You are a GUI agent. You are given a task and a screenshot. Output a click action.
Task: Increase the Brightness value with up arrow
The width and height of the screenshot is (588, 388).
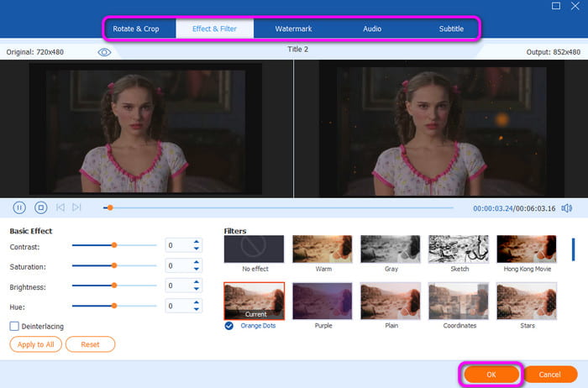pos(196,282)
